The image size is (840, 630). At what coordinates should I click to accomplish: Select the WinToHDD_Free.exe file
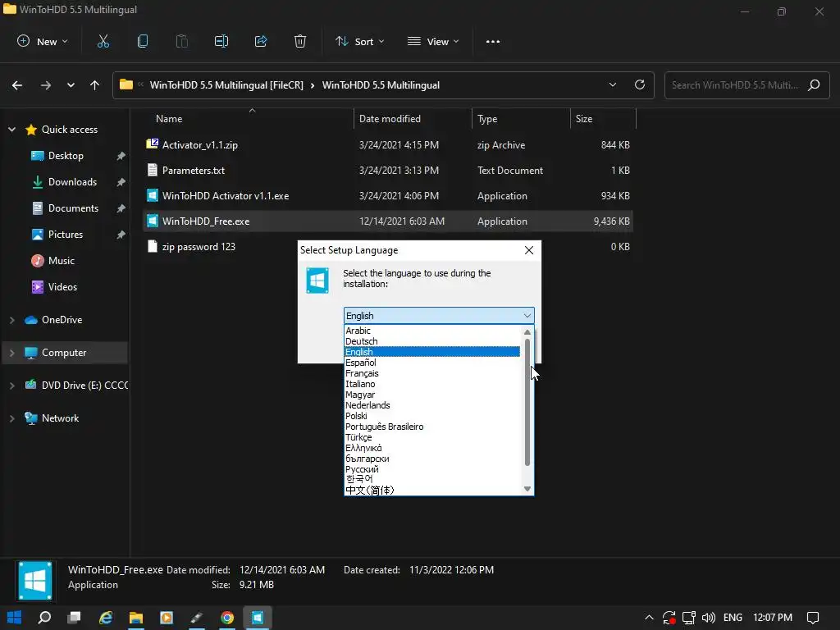coord(388,221)
